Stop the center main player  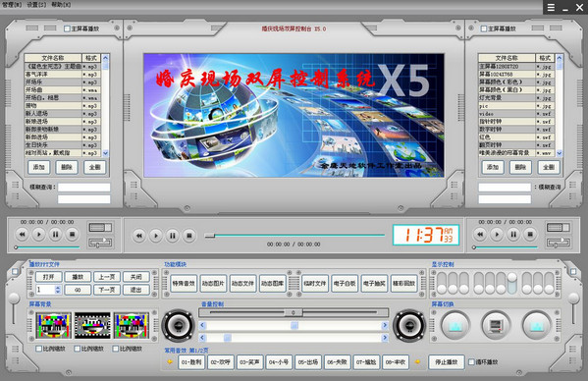[x=189, y=236]
